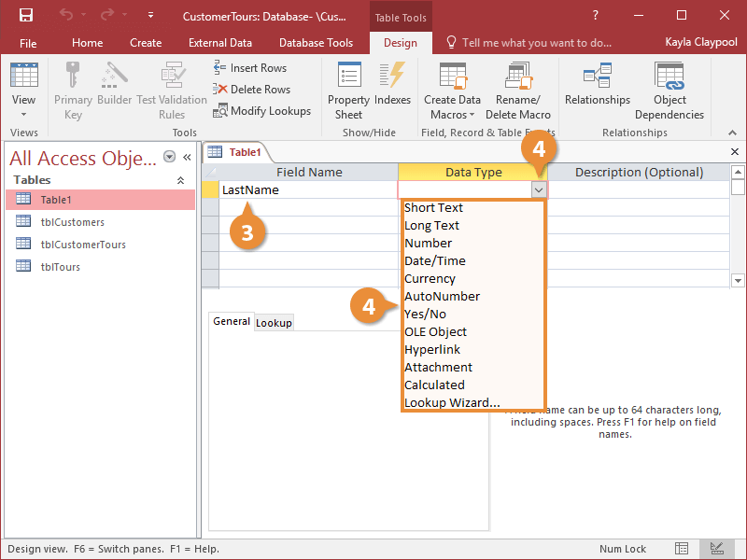
Task: Click Modify Lookups
Action: (262, 111)
